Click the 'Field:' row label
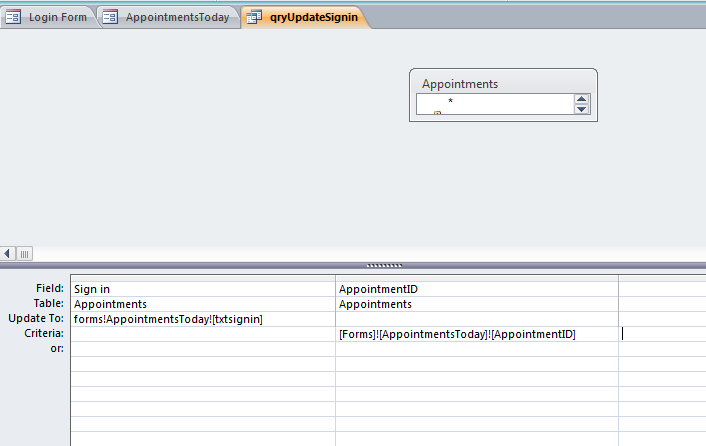Viewport: 706px width, 446px height. coord(50,288)
